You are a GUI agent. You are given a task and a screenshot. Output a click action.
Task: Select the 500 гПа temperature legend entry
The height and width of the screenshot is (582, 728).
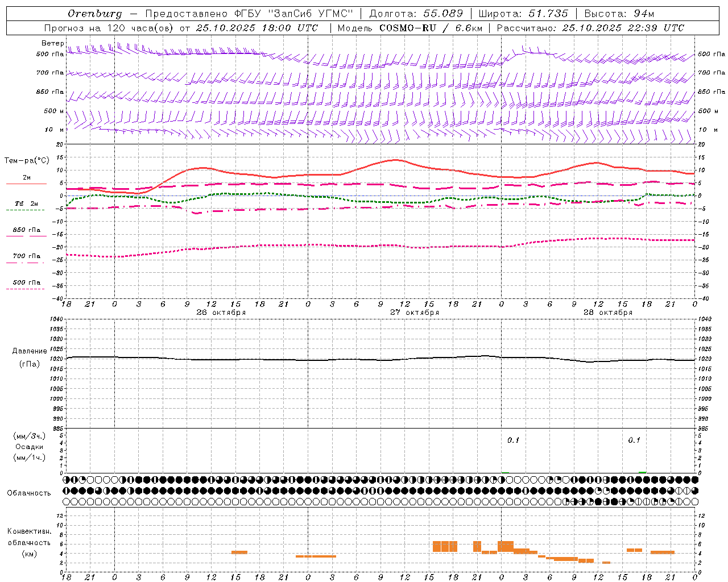[x=27, y=284]
